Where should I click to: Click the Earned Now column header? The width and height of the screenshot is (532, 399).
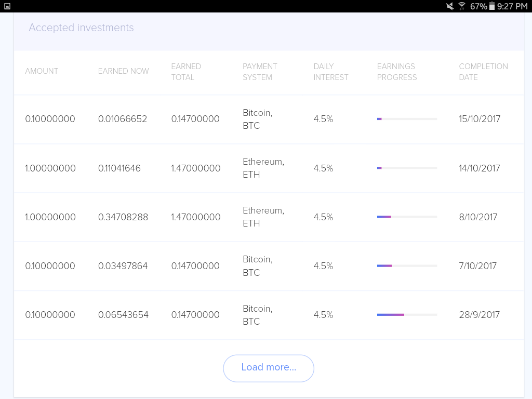tap(123, 71)
